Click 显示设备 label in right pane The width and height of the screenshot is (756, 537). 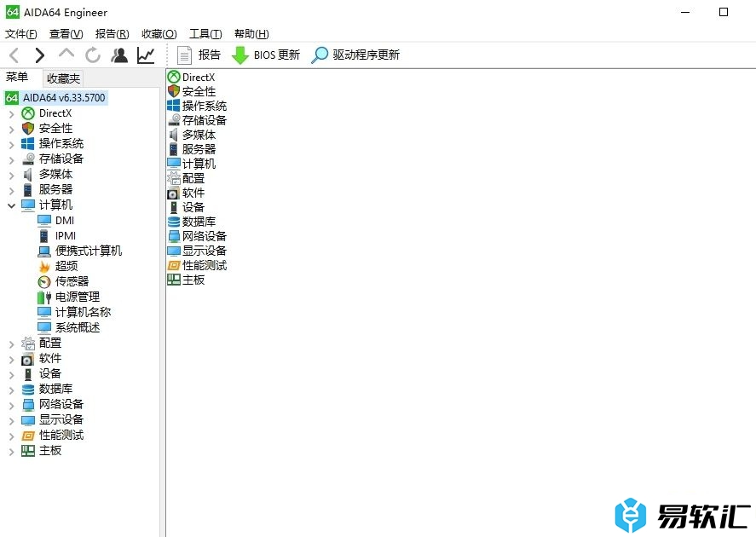(205, 251)
